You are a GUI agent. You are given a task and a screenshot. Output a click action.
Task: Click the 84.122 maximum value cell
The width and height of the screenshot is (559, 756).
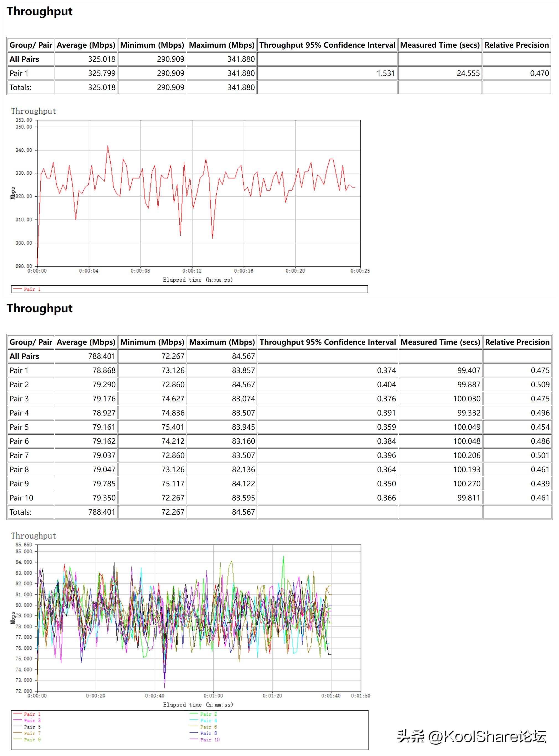[243, 484]
